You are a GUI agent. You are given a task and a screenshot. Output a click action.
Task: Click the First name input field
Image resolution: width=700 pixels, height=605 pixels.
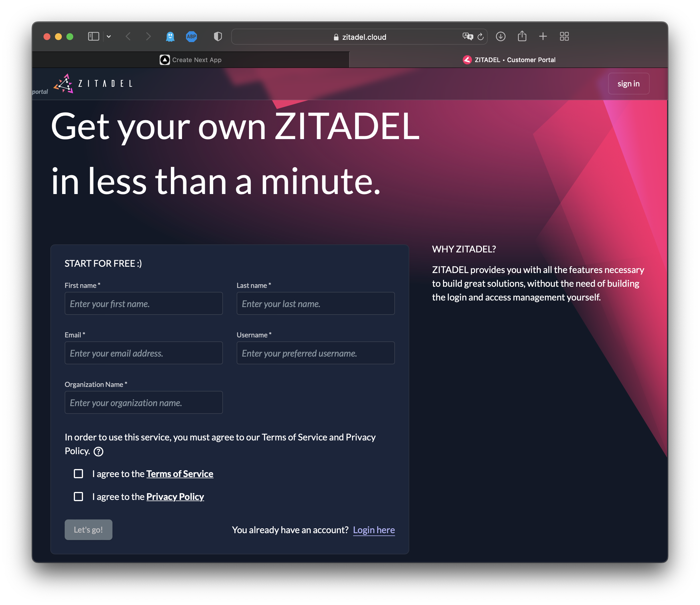click(143, 304)
